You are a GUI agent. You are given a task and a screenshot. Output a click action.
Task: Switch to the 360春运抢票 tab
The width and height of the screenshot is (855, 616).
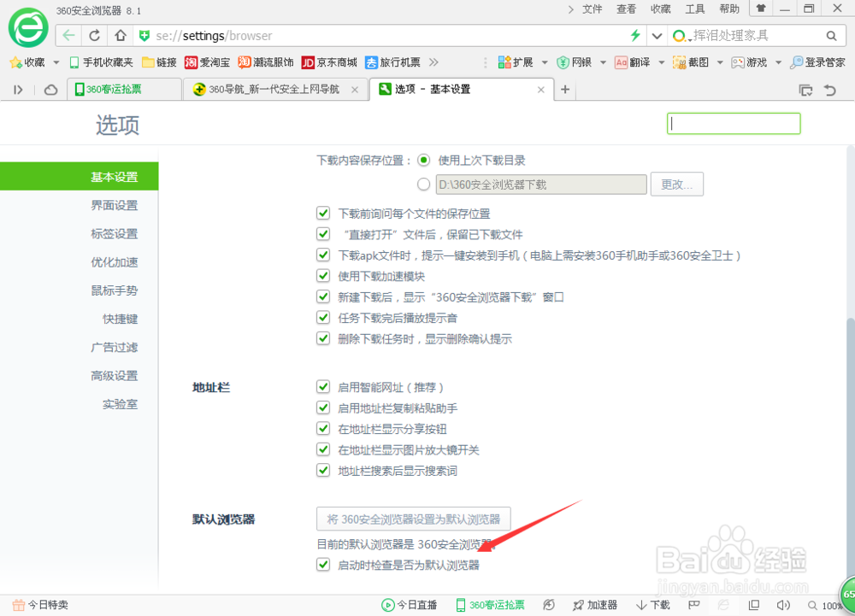pos(124,90)
